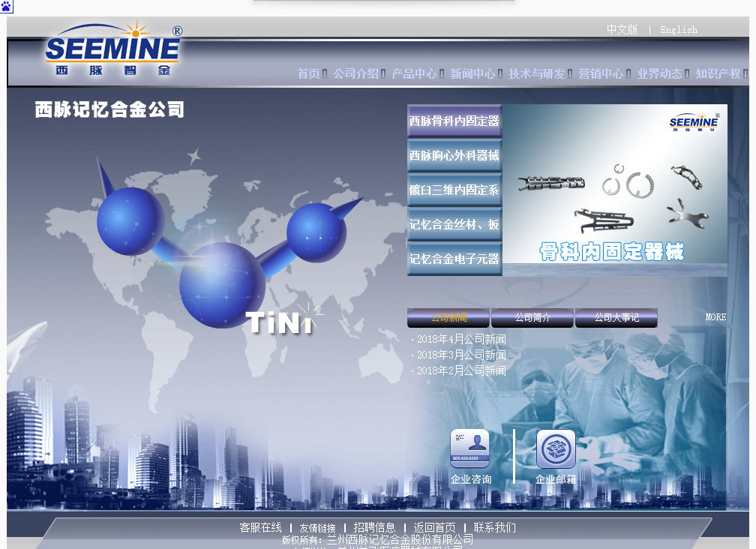Select the 西脉骨科内固定器 product tab
Screen dimensions: 756x549
pos(454,121)
